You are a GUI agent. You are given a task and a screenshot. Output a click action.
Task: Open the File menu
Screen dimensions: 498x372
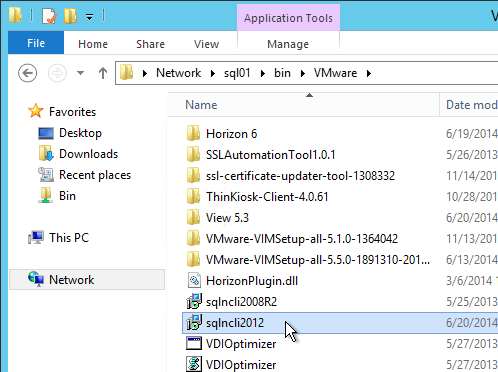[36, 43]
